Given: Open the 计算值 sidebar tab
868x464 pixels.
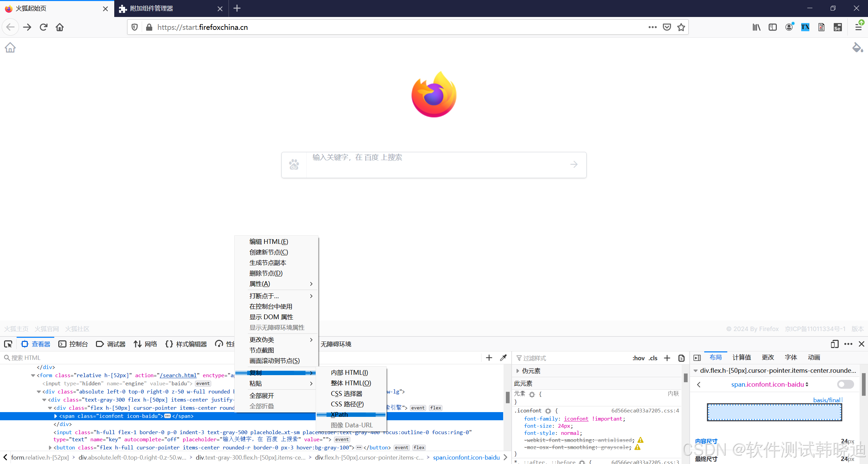Looking at the screenshot, I should tap(742, 357).
